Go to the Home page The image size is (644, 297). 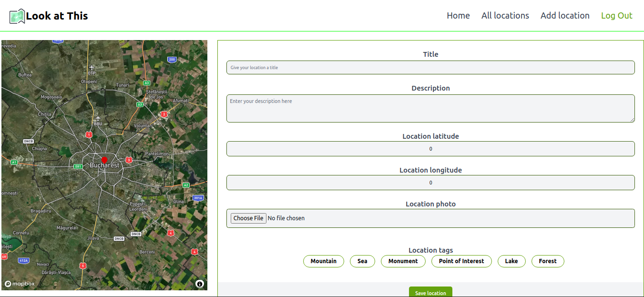[458, 16]
